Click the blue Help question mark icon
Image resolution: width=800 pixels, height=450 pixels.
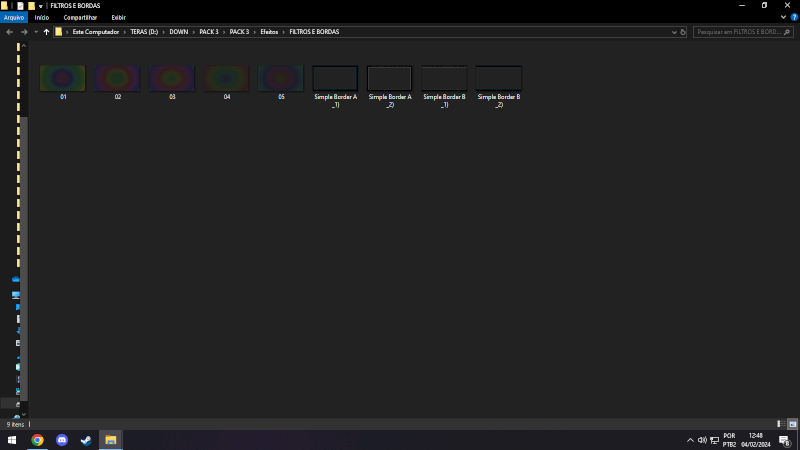coord(793,17)
